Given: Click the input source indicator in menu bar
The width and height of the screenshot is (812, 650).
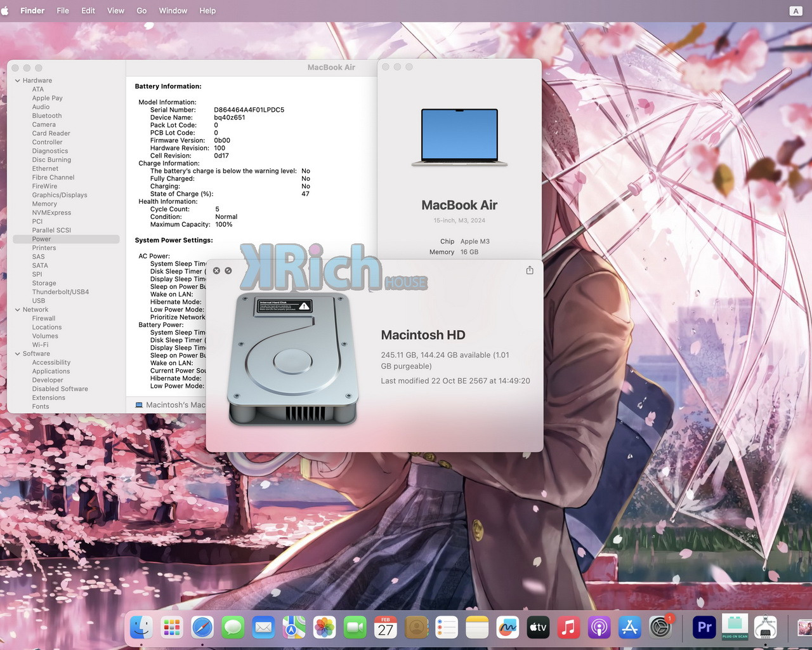Looking at the screenshot, I should pos(796,11).
